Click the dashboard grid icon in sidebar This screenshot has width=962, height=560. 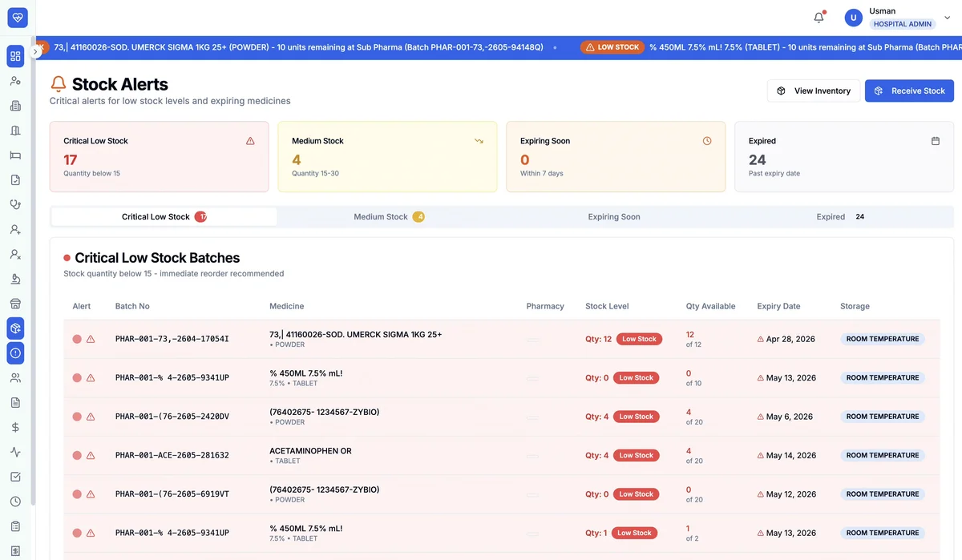(15, 56)
